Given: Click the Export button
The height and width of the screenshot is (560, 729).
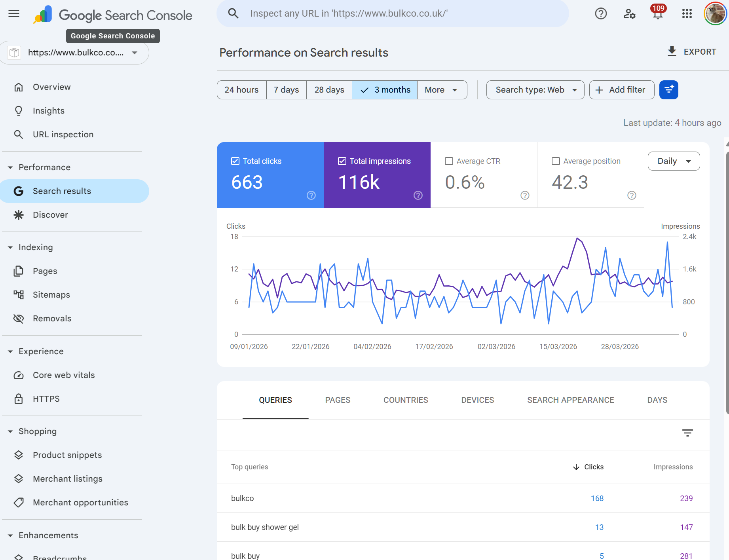Looking at the screenshot, I should [692, 52].
